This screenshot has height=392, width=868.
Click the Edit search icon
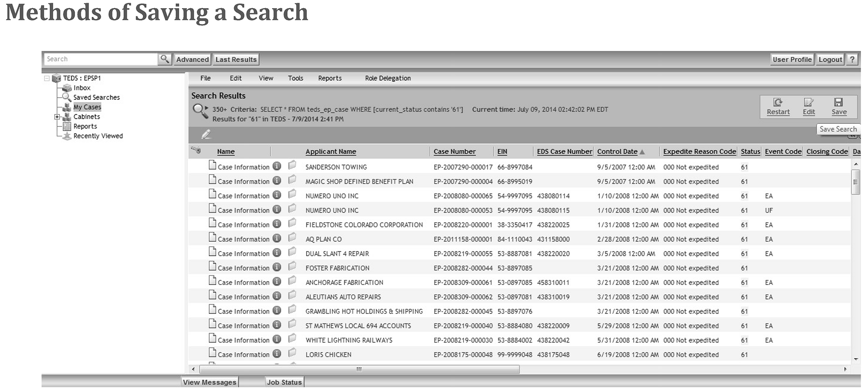(x=808, y=102)
